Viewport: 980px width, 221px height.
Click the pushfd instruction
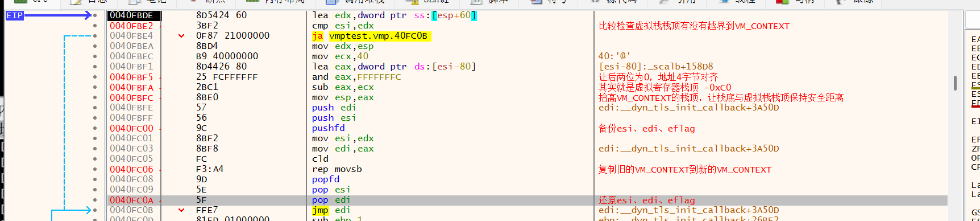tap(328, 128)
